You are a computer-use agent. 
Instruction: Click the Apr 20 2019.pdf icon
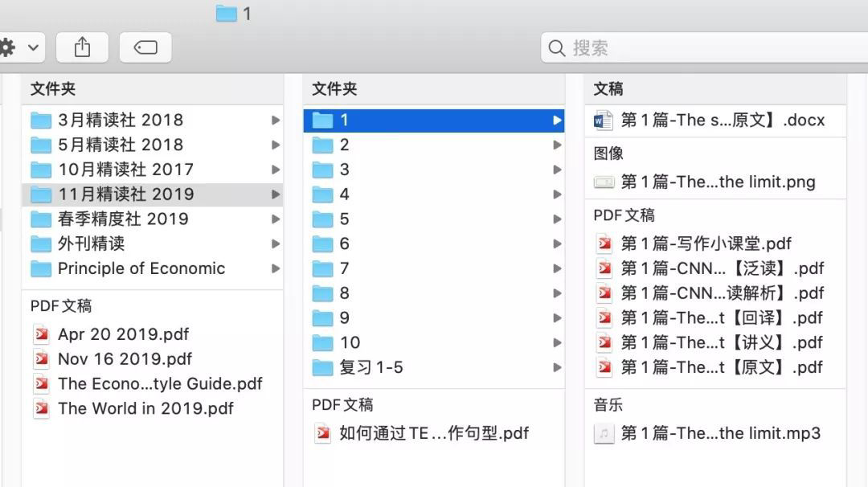pyautogui.click(x=41, y=334)
